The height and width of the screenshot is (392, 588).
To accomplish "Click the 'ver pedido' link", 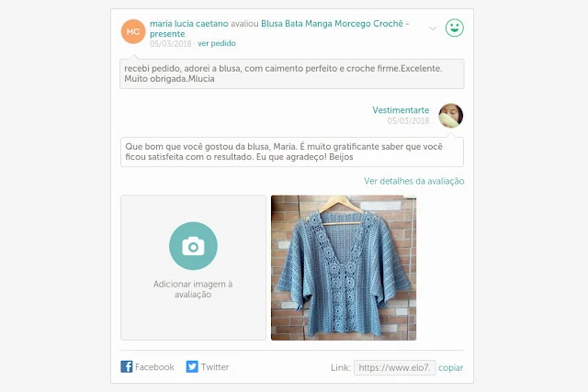I will (x=217, y=43).
